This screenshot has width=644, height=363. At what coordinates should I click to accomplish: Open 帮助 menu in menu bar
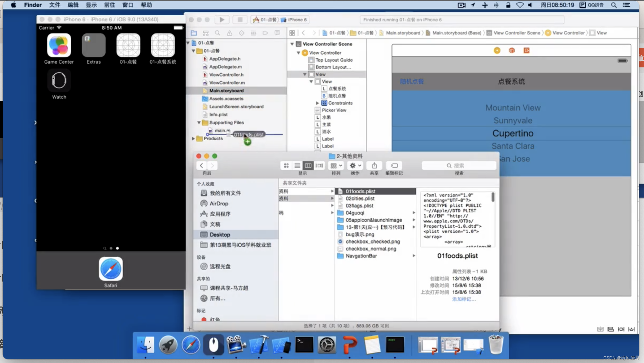(146, 5)
